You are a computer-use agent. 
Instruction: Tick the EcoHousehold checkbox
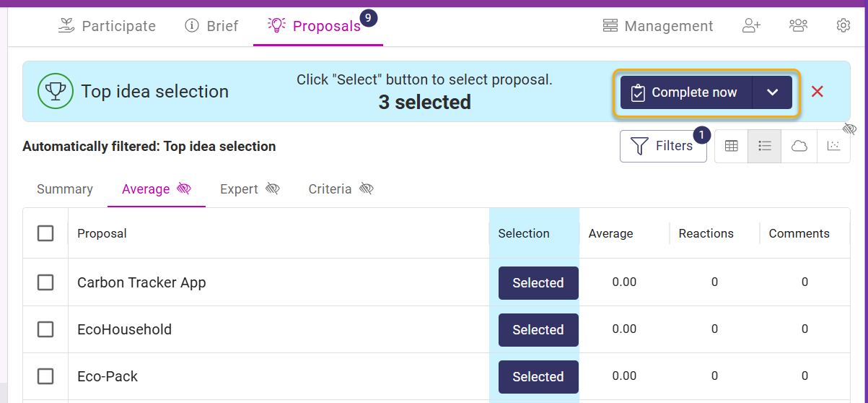point(45,329)
